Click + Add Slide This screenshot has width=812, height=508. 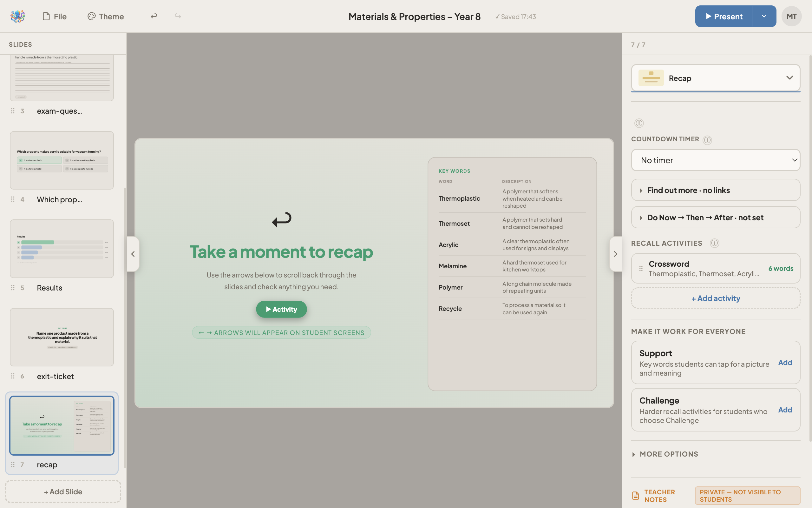63,491
